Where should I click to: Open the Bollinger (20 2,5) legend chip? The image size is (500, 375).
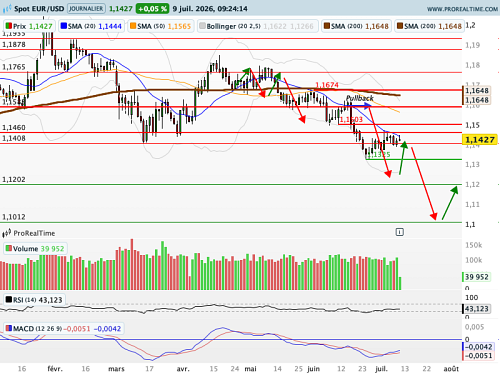click(x=257, y=26)
